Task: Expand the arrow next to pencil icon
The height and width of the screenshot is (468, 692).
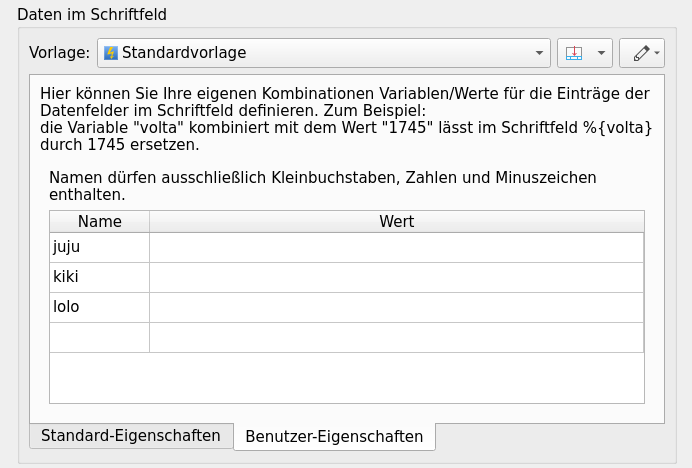Action: tap(657, 53)
